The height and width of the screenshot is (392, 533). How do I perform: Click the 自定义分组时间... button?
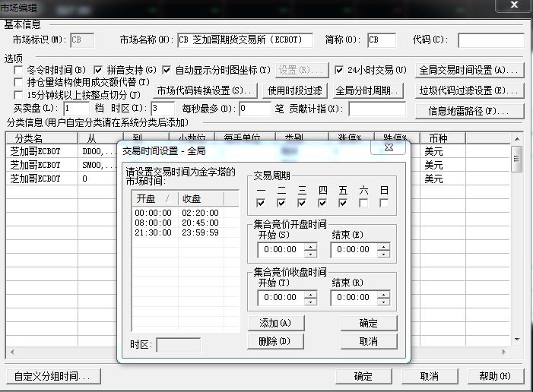pos(52,376)
